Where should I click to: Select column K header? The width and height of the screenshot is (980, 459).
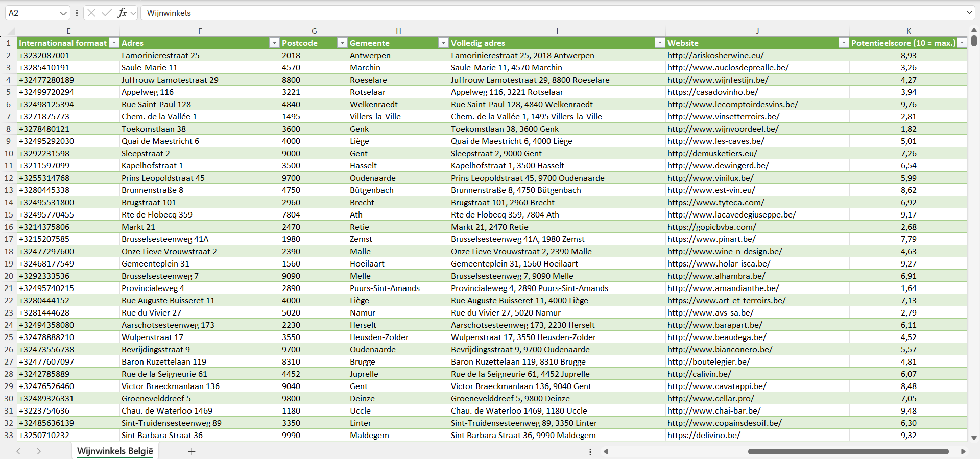[909, 31]
